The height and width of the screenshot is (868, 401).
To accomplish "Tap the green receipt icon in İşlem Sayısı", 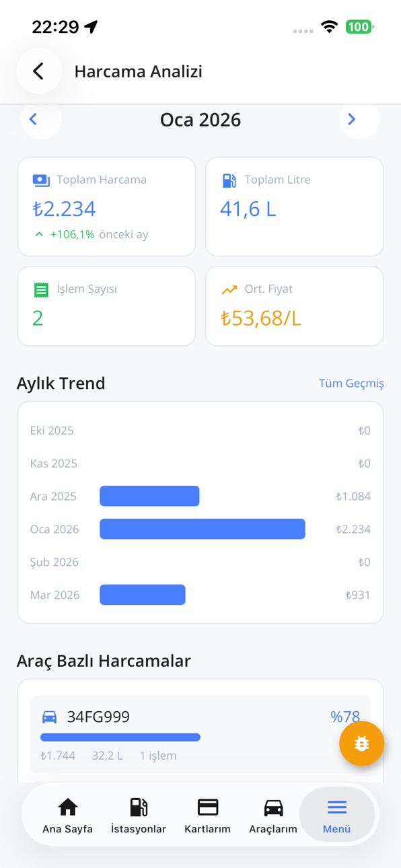I will [x=41, y=289].
